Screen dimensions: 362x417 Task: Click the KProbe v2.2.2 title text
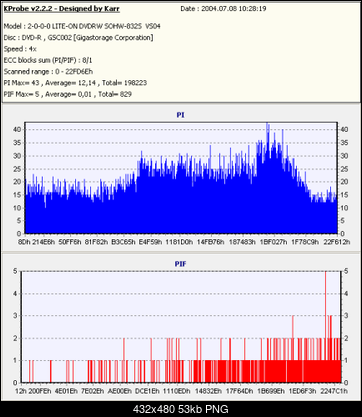(62, 9)
